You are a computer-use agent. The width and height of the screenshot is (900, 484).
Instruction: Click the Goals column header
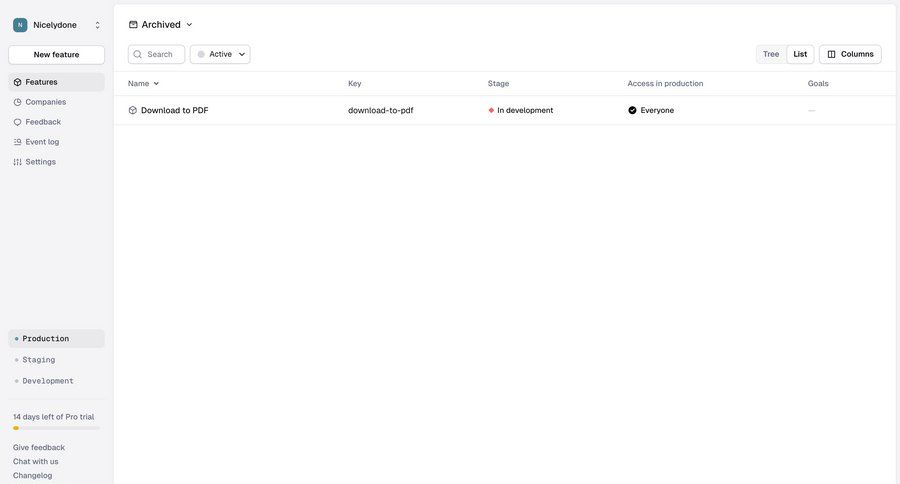point(818,83)
